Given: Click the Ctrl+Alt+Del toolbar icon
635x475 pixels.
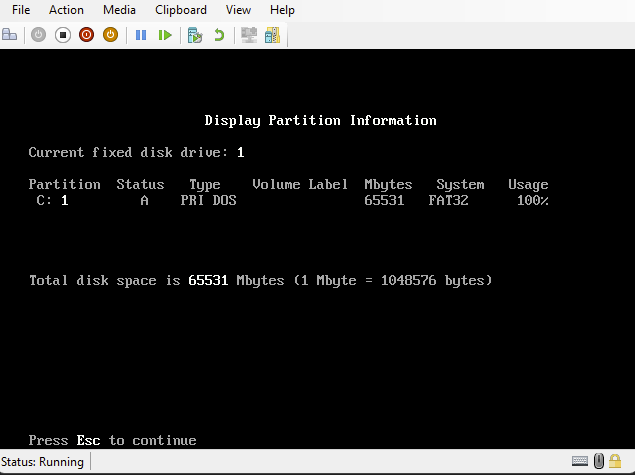Looking at the screenshot, I should (x=10, y=35).
